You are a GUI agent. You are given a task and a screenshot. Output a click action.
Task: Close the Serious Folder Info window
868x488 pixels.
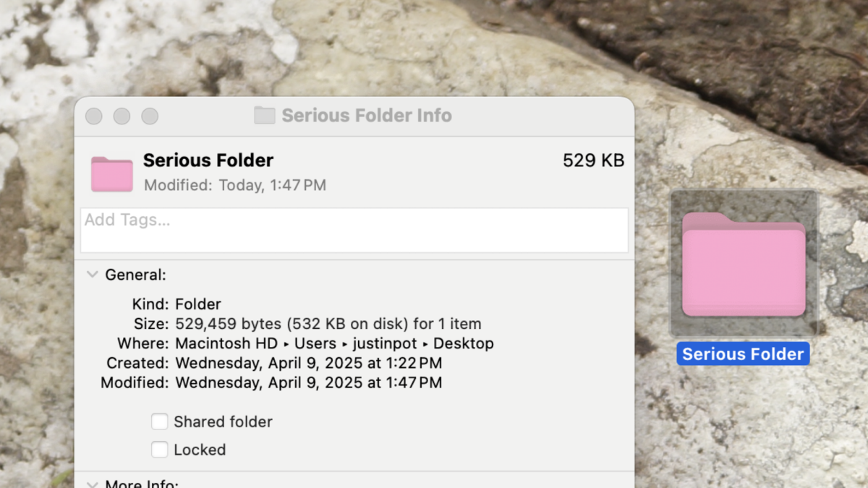[x=94, y=116]
